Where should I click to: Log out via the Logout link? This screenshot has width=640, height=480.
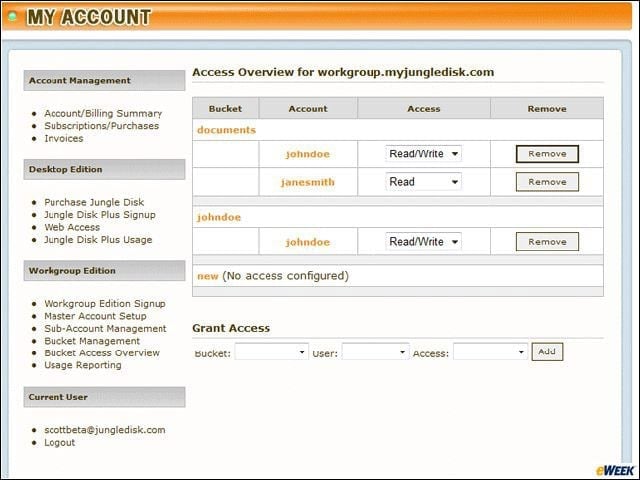60,442
